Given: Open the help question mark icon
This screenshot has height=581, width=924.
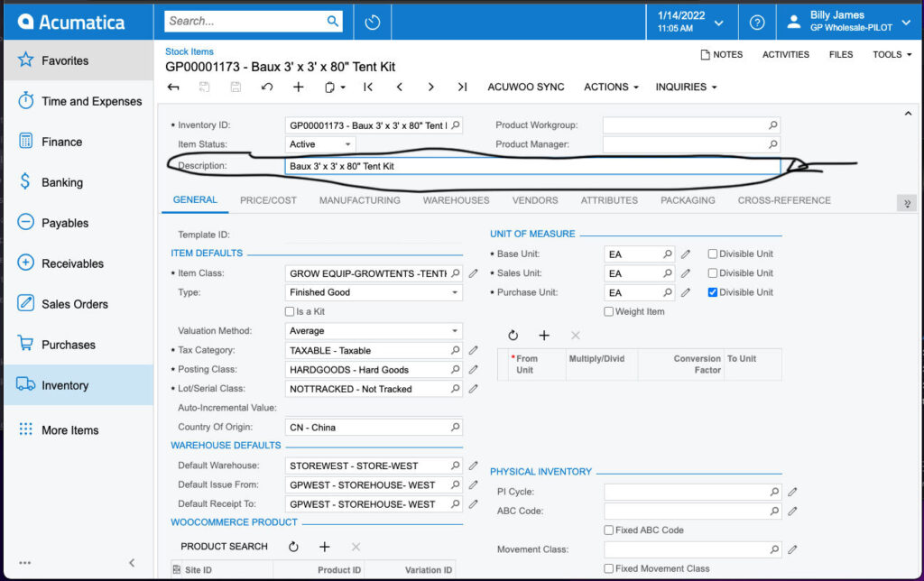Looking at the screenshot, I should pyautogui.click(x=757, y=23).
